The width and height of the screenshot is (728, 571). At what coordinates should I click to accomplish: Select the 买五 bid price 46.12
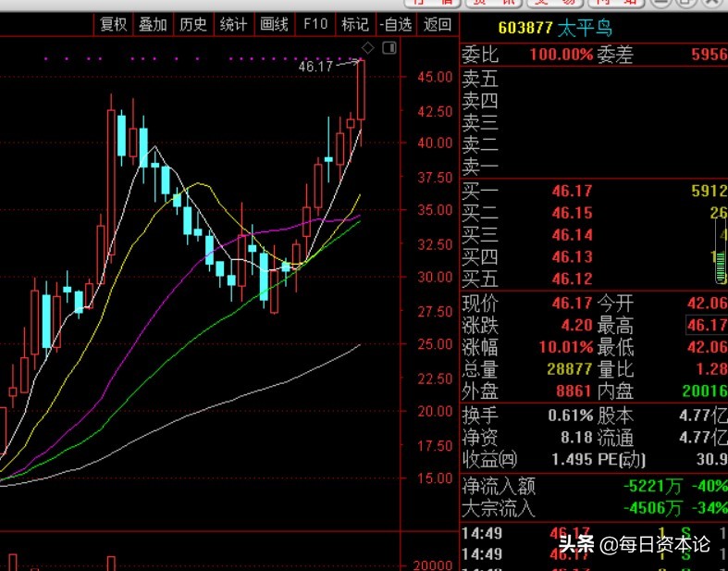click(x=572, y=279)
